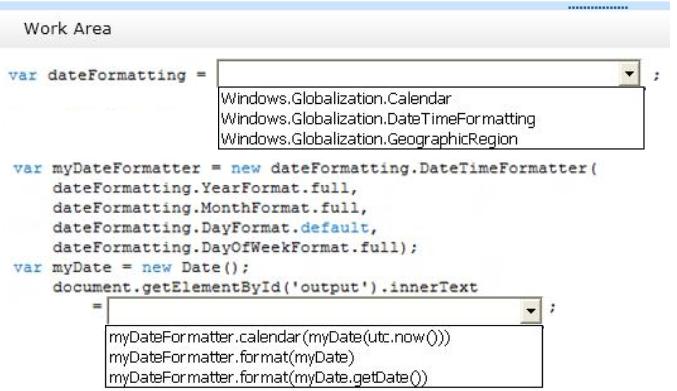Pick myDateFormatter.format(myDate.getDate()) option
Screen dimensions: 677x391
click(x=268, y=377)
